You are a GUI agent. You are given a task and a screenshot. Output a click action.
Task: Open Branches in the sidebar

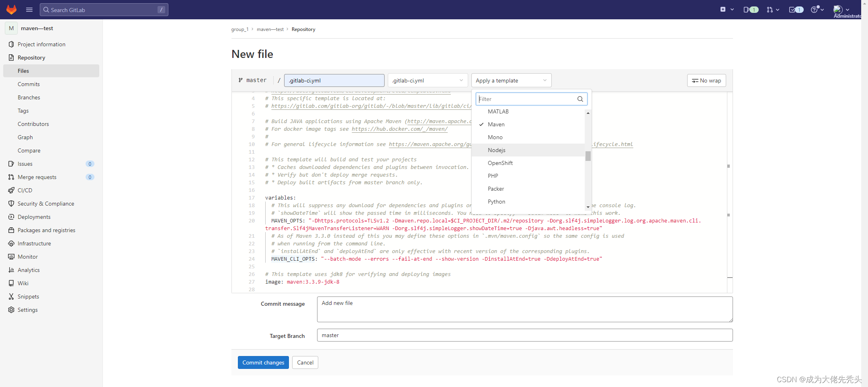[x=51, y=97]
